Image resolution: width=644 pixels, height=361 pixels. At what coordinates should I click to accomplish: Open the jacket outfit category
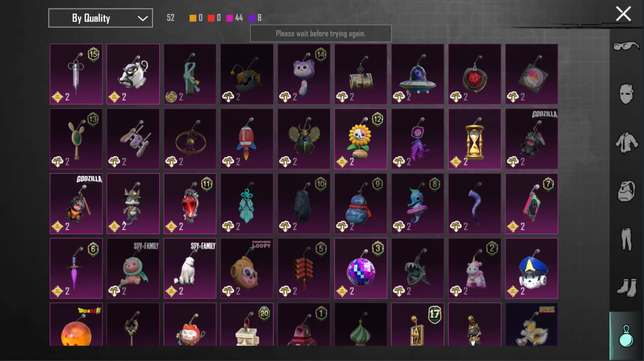[626, 143]
